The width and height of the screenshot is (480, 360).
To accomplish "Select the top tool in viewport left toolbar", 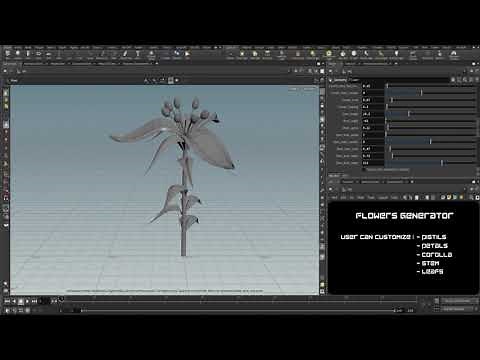I will pyautogui.click(x=6, y=93).
